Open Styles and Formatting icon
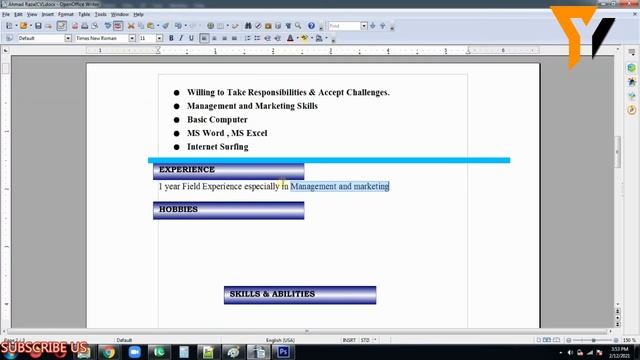Viewport: 640px width, 360px height. (x=9, y=38)
